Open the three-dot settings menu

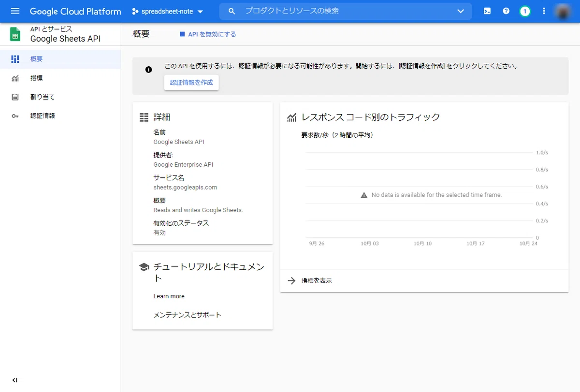544,11
